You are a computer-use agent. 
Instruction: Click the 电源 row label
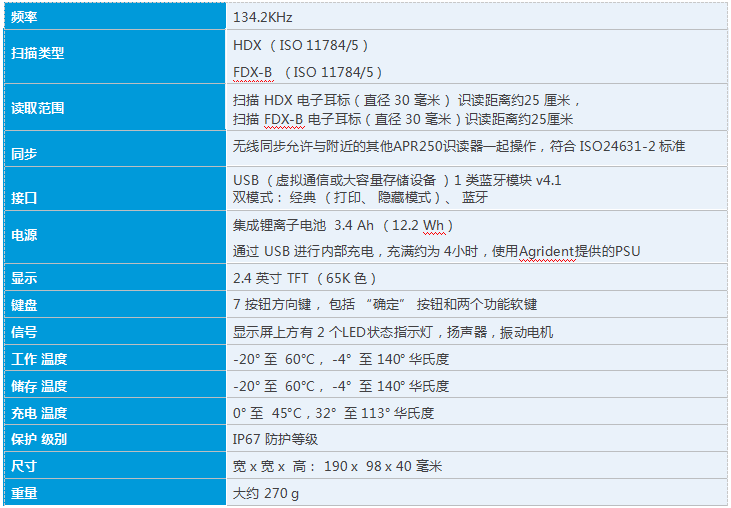(25, 237)
